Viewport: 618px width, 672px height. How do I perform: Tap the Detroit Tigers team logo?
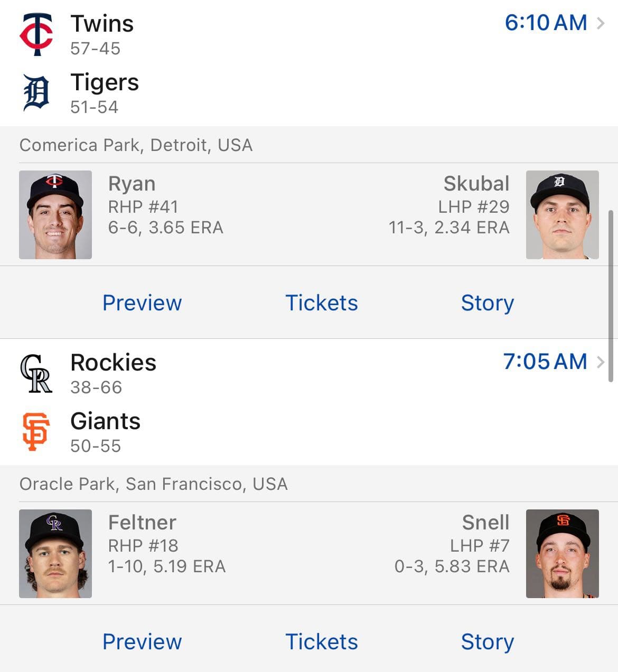[x=36, y=93]
